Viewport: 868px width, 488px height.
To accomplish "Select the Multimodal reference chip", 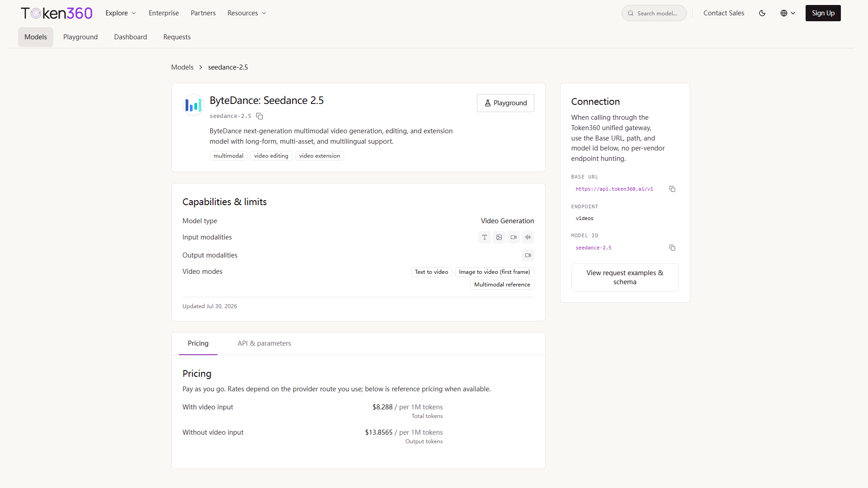I will [502, 285].
